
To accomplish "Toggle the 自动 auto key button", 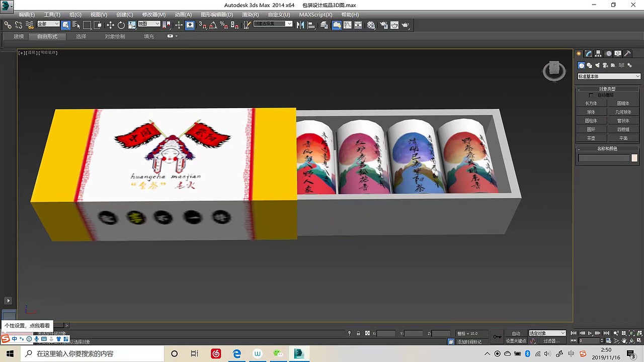I will 516,333.
